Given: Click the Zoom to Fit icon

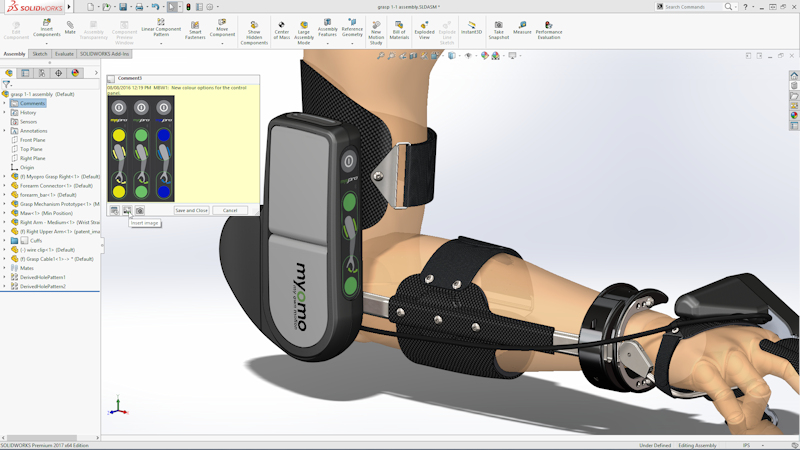Looking at the screenshot, I should click(x=380, y=56).
